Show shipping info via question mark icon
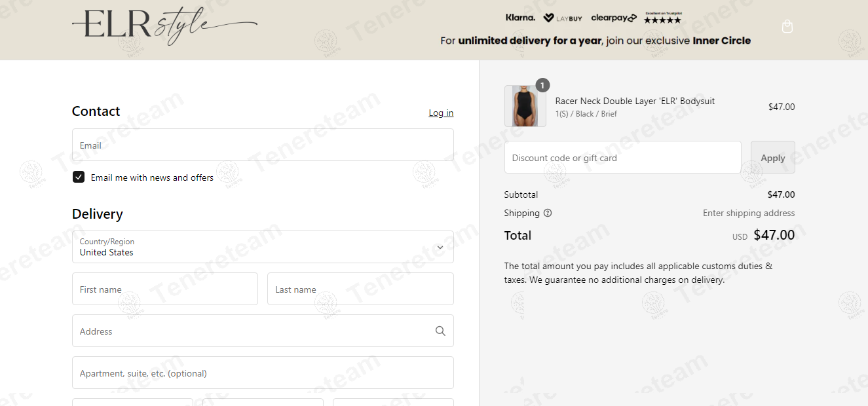Image resolution: width=868 pixels, height=406 pixels. (x=548, y=213)
